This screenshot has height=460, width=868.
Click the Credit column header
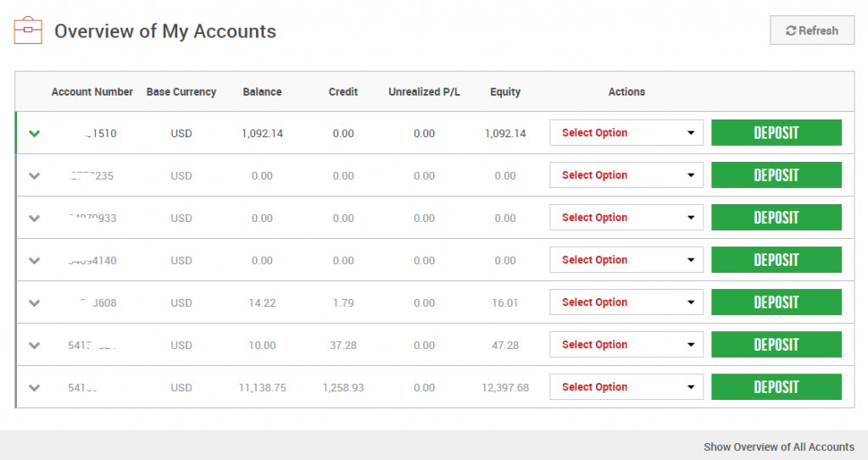[x=343, y=91]
